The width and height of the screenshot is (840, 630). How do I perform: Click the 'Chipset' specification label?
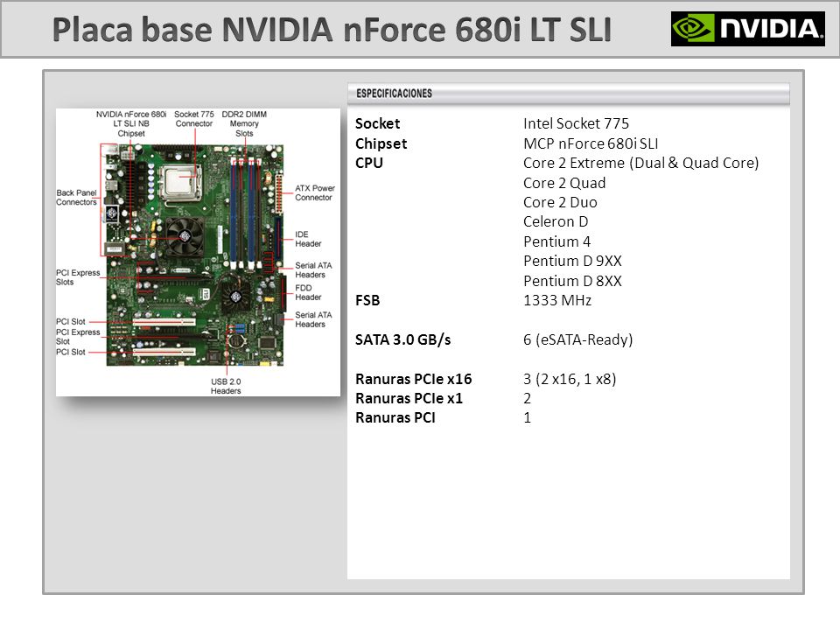pyautogui.click(x=381, y=143)
